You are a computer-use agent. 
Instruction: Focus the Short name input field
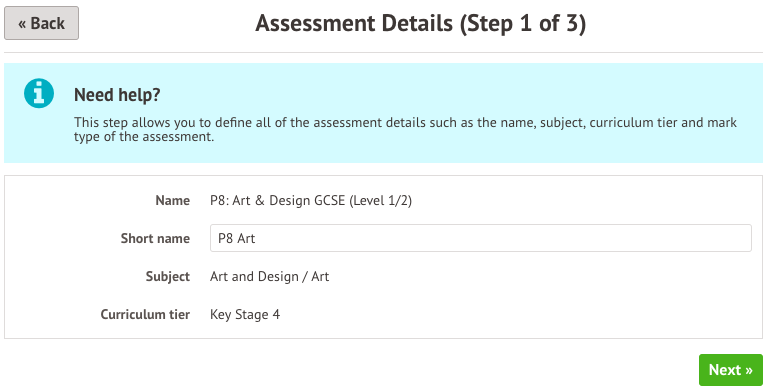[x=481, y=238]
